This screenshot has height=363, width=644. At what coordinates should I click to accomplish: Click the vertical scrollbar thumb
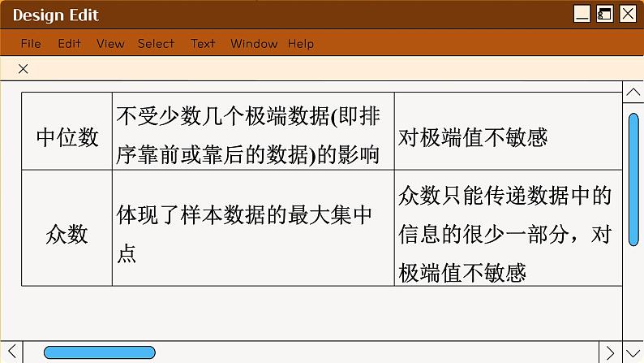[x=633, y=179]
